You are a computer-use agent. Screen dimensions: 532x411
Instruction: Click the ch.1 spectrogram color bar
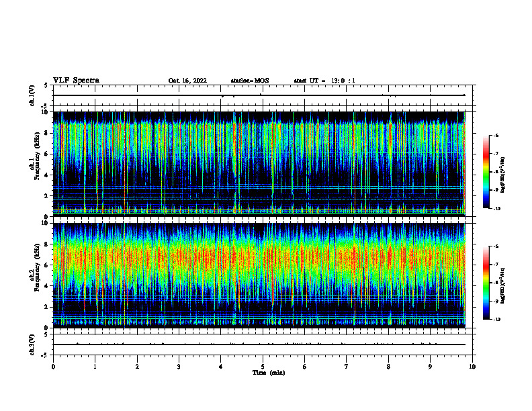pos(486,172)
